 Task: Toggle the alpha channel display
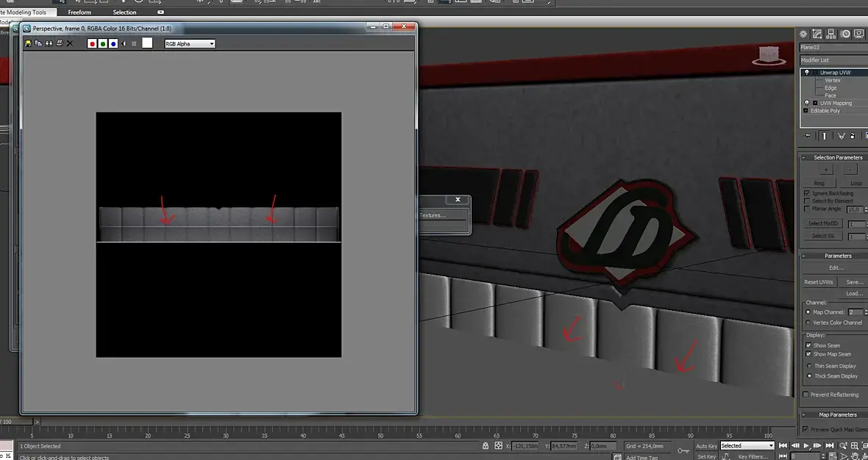124,43
